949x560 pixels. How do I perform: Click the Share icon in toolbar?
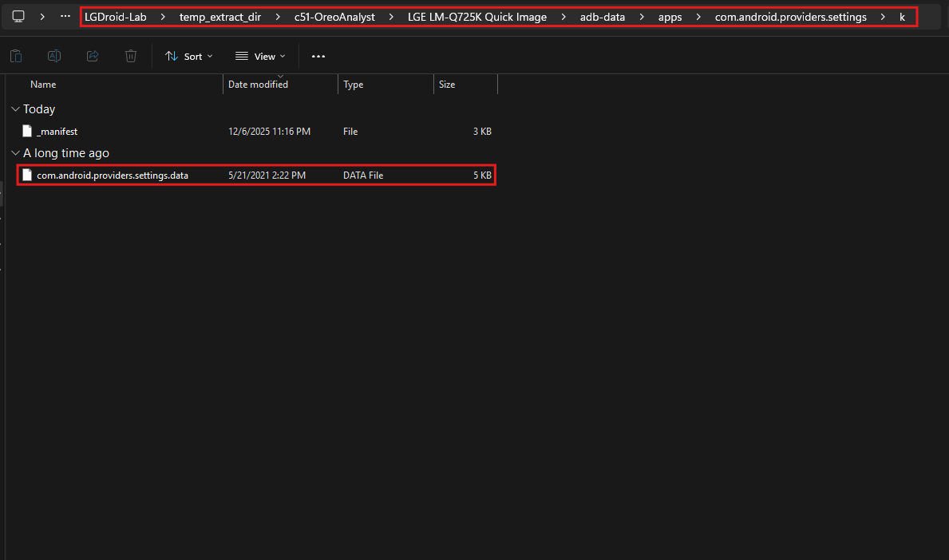tap(93, 56)
